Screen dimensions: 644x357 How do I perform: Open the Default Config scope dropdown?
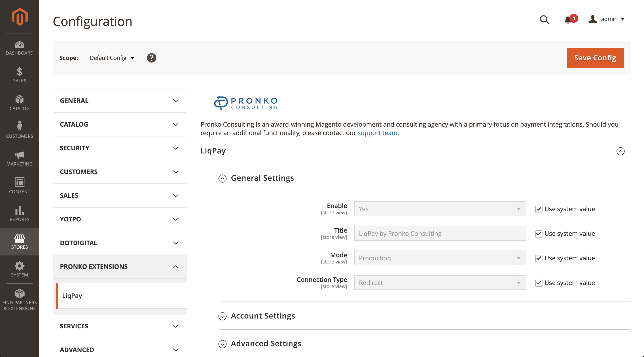click(112, 58)
